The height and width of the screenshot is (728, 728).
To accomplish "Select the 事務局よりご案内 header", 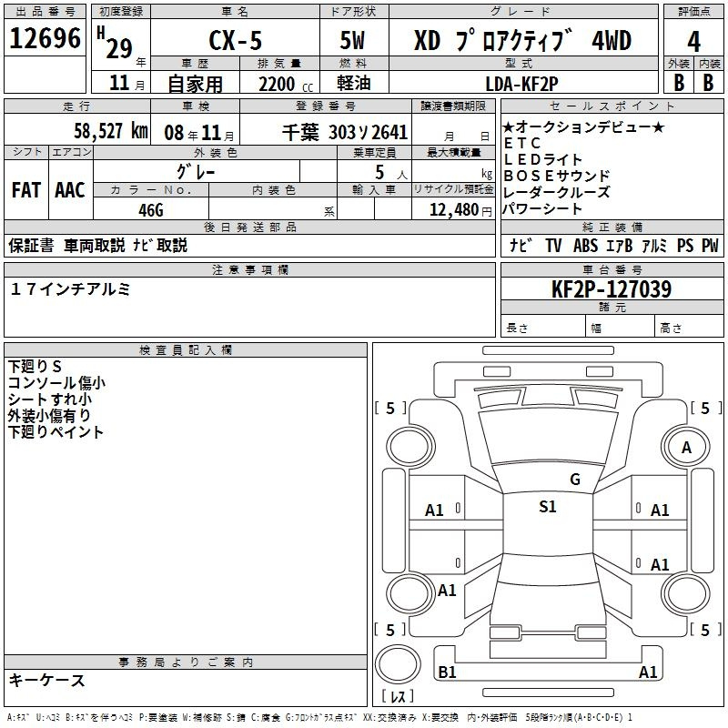I will click(186, 662).
